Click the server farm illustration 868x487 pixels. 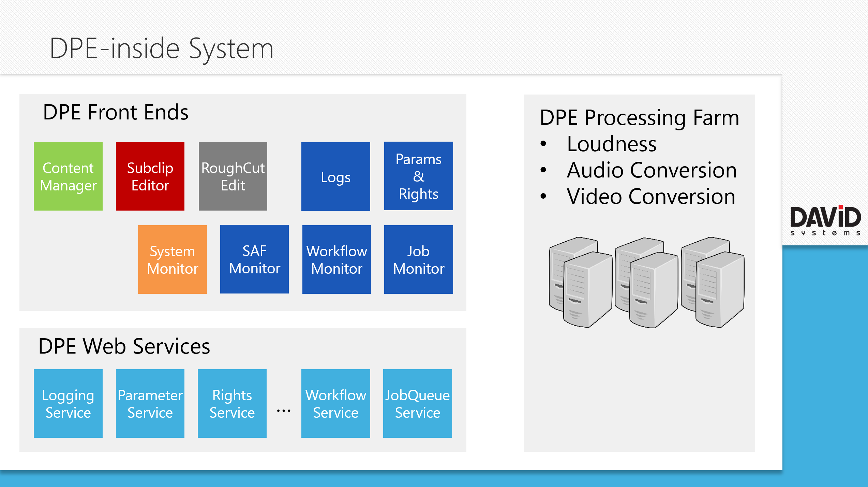[646, 283]
